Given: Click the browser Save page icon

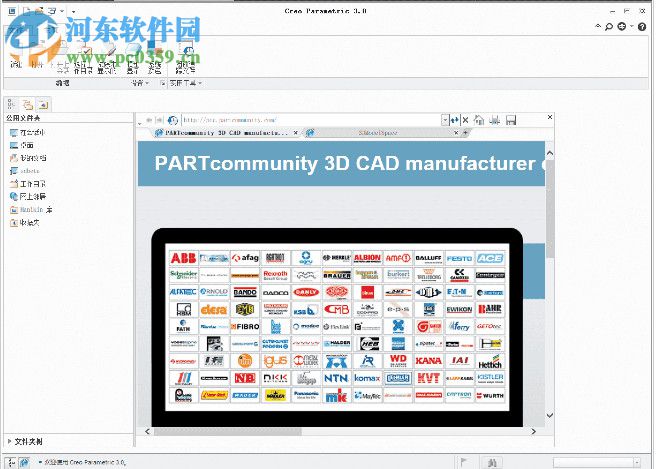Looking at the screenshot, I should pos(511,120).
